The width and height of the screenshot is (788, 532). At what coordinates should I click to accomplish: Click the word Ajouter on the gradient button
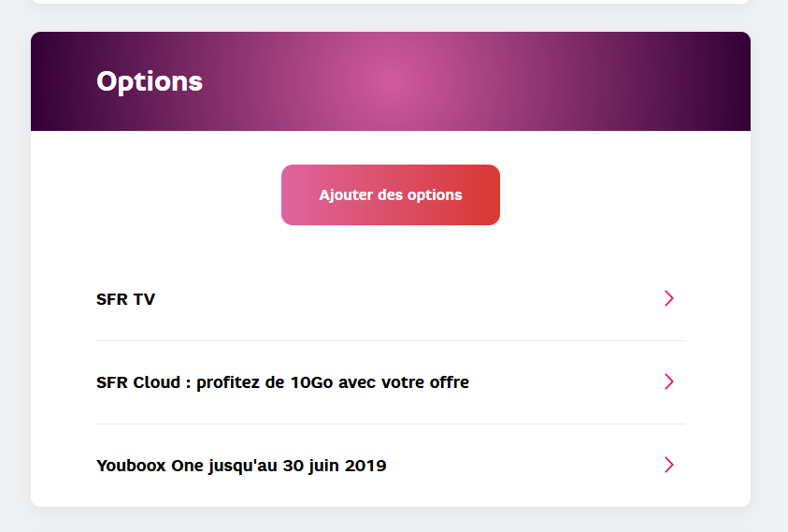pyautogui.click(x=345, y=195)
